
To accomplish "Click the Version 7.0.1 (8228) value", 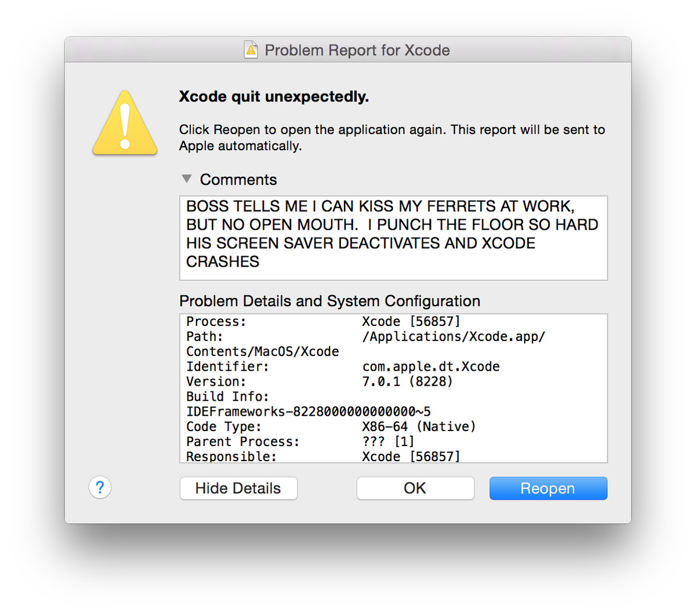I will tap(407, 382).
